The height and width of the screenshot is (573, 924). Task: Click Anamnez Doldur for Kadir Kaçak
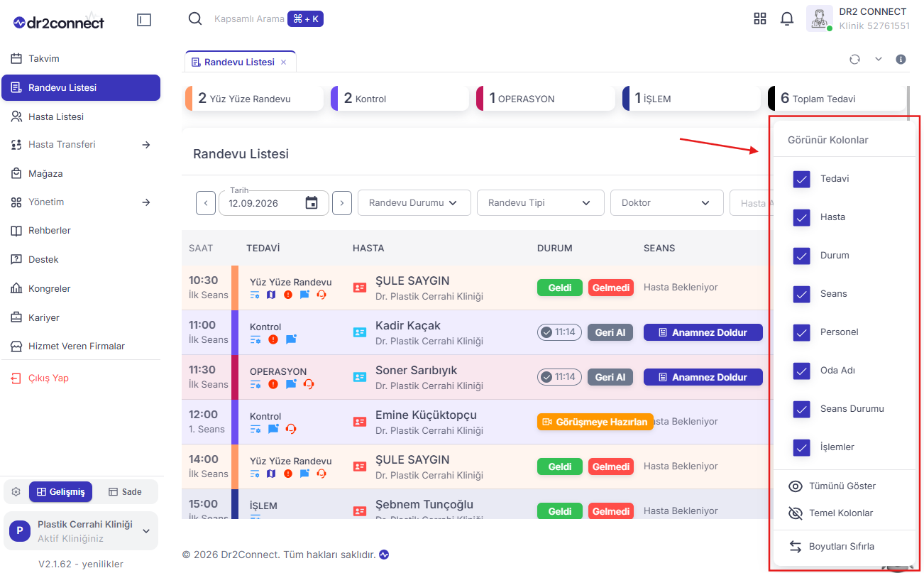pos(703,332)
